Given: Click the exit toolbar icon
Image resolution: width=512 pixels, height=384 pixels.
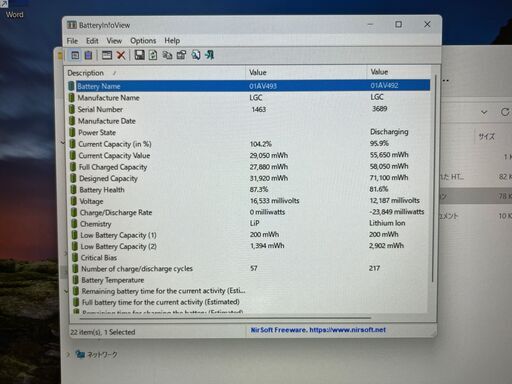Looking at the screenshot, I should click(x=209, y=55).
